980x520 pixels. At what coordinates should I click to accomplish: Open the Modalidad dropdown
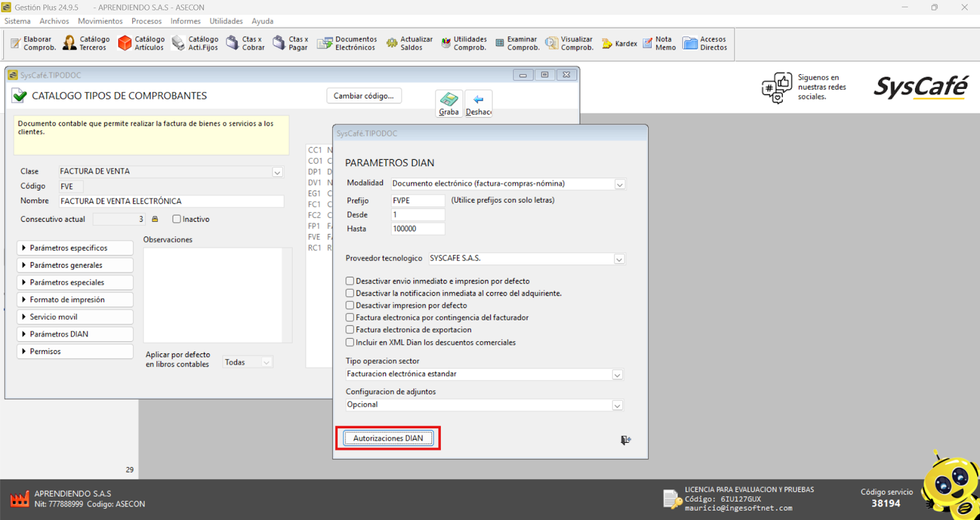[x=620, y=184]
